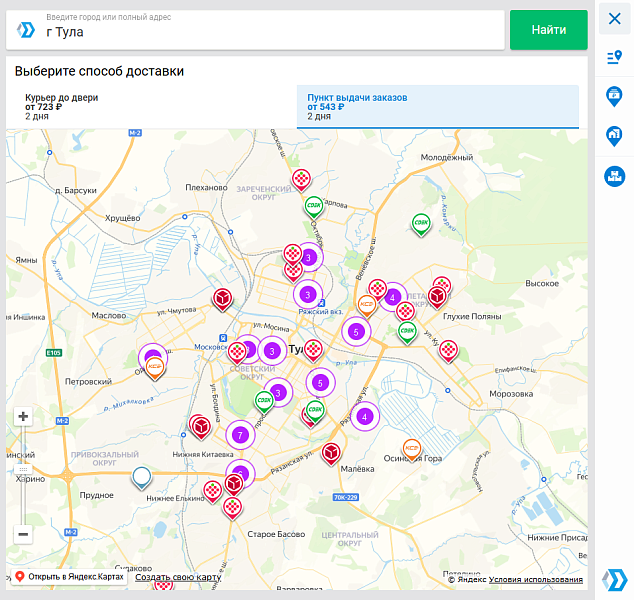Open 'Создать свою карту' link
Image resolution: width=634 pixels, height=600 pixels.
(x=178, y=577)
